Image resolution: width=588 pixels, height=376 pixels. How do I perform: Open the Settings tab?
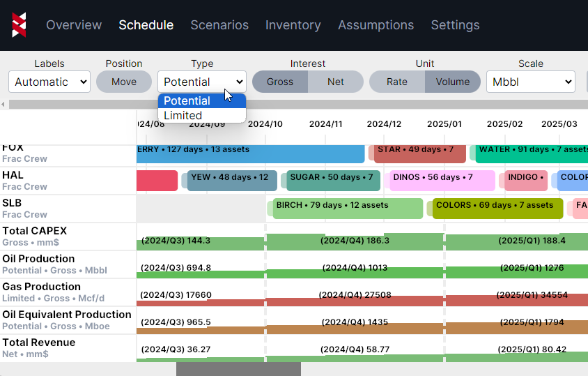455,25
